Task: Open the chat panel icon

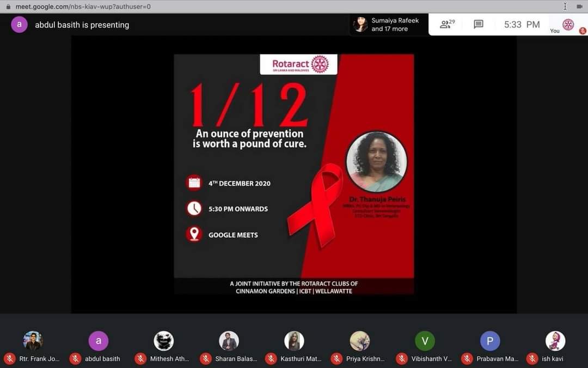Action: [478, 25]
